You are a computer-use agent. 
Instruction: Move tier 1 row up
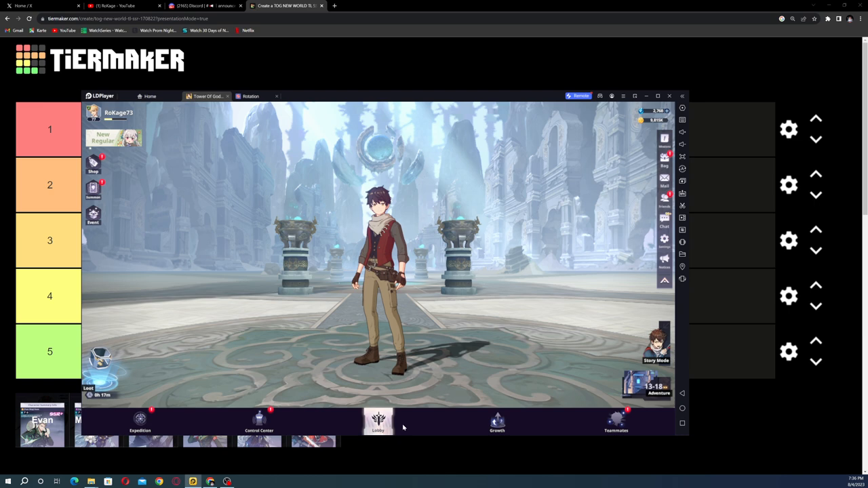click(x=816, y=119)
